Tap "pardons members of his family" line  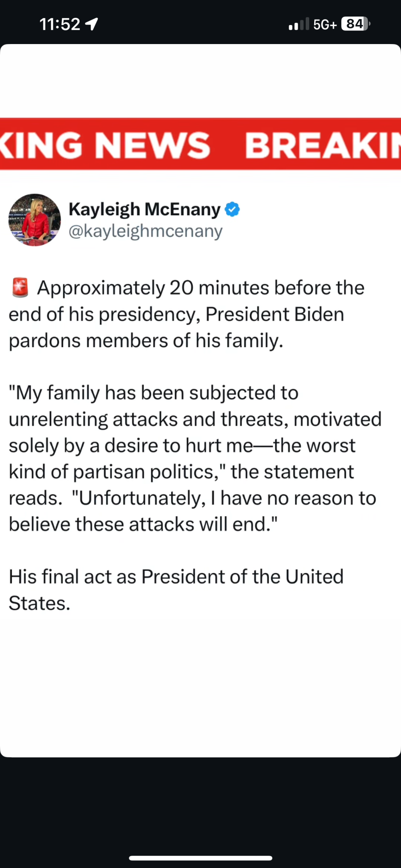click(x=146, y=341)
